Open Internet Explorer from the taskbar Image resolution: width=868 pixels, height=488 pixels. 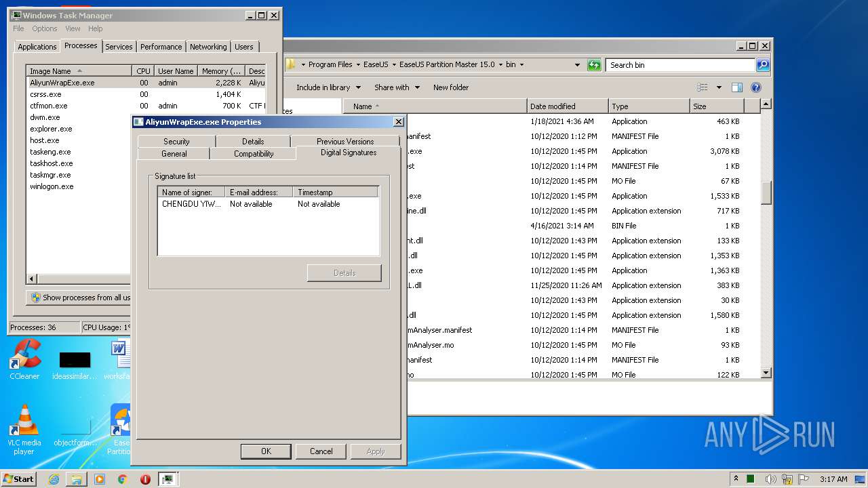(x=54, y=479)
